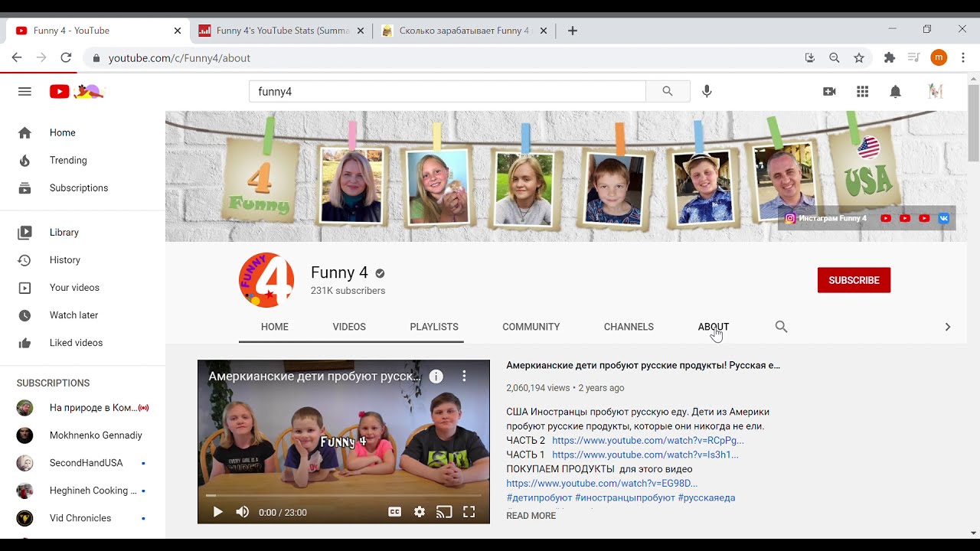Screen dimensions: 980x551
Task: Open the YouTube hamburger guide menu
Action: pyautogui.click(x=24, y=92)
